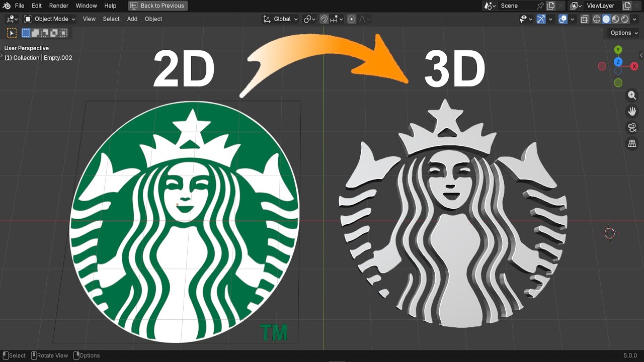This screenshot has width=644, height=362.
Task: Click the zoom view magnifier button
Action: 632,95
